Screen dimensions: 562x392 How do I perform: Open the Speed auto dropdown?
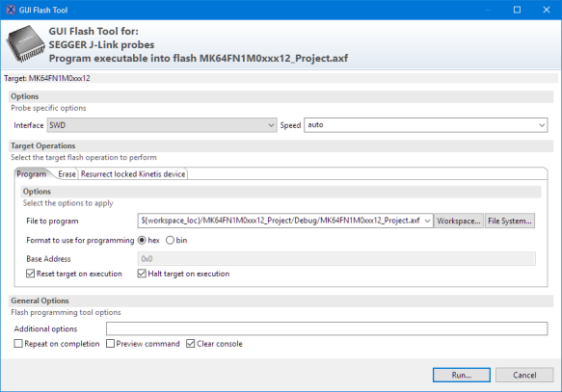coord(426,125)
